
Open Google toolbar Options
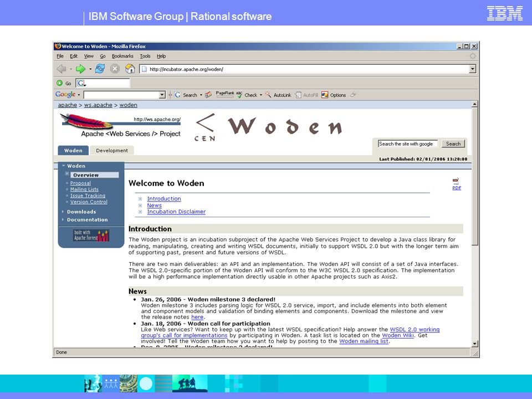(334, 95)
